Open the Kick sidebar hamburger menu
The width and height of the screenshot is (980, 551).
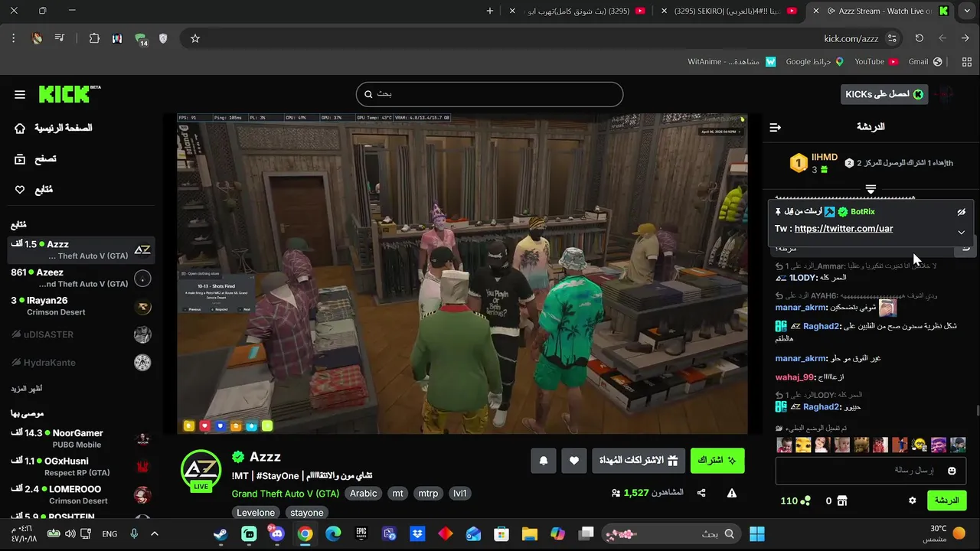(x=20, y=94)
